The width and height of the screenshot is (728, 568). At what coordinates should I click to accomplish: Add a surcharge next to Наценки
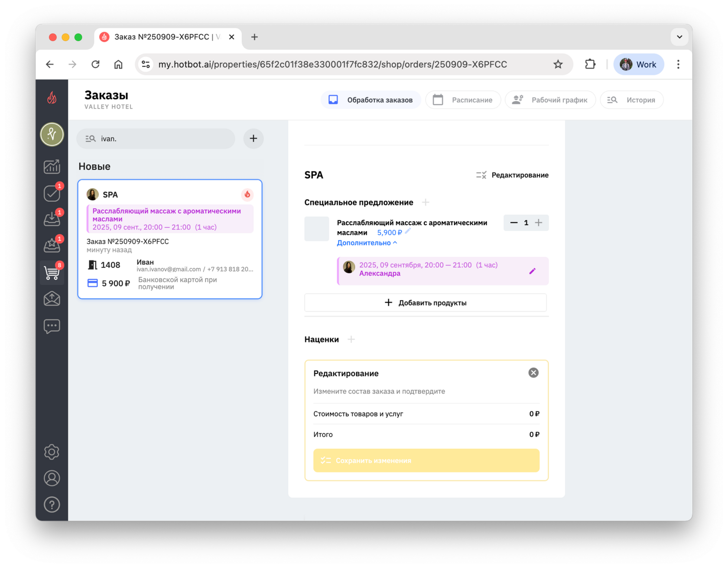pos(351,339)
